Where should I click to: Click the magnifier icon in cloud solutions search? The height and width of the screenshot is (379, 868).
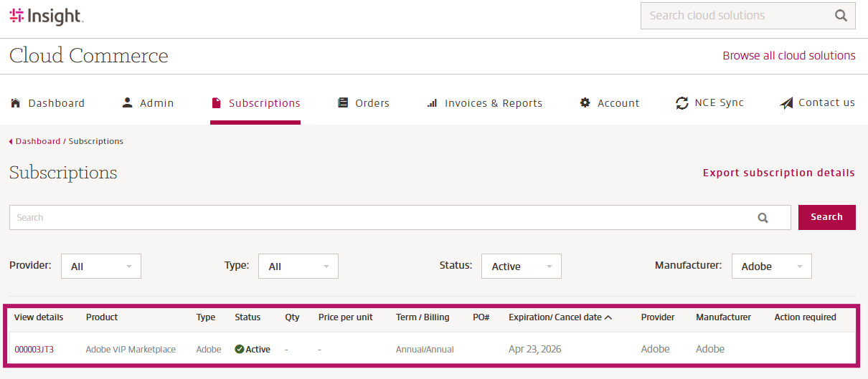point(841,16)
